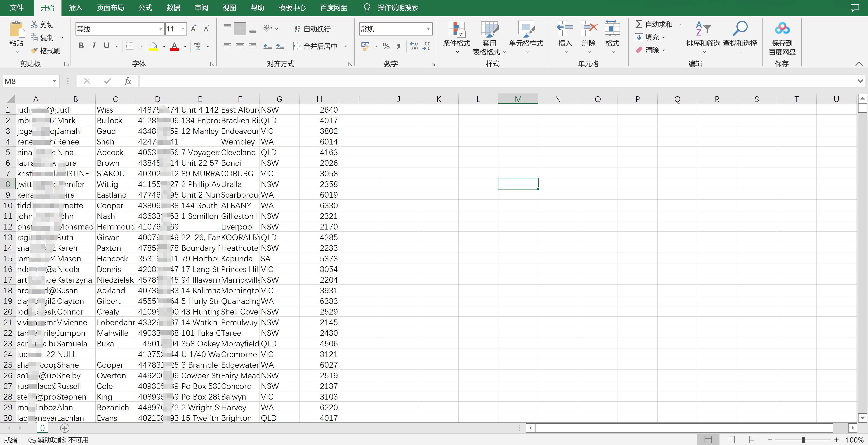Expand the formula bar chevron
Image resolution: width=868 pixels, height=445 pixels.
[860, 81]
